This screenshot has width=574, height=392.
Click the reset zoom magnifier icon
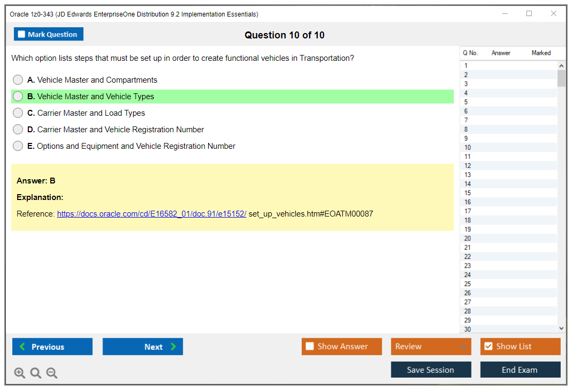[36, 373]
